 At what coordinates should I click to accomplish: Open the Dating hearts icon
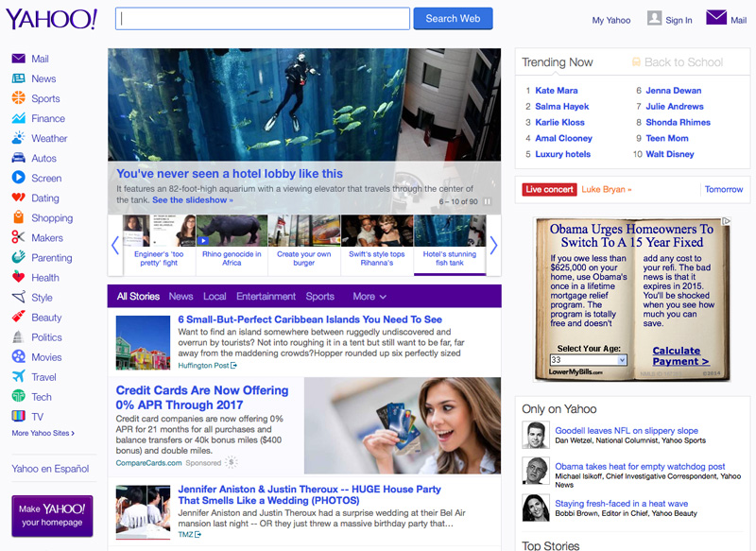tap(18, 198)
